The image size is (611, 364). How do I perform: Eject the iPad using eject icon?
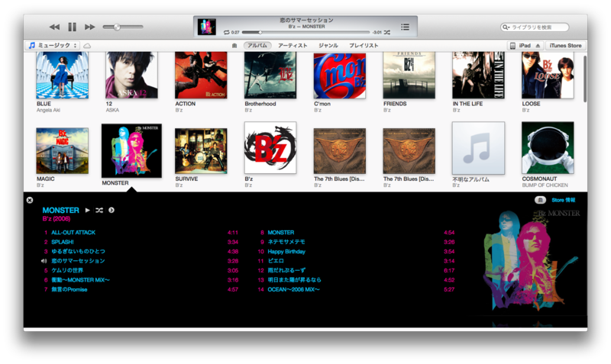[x=538, y=46]
